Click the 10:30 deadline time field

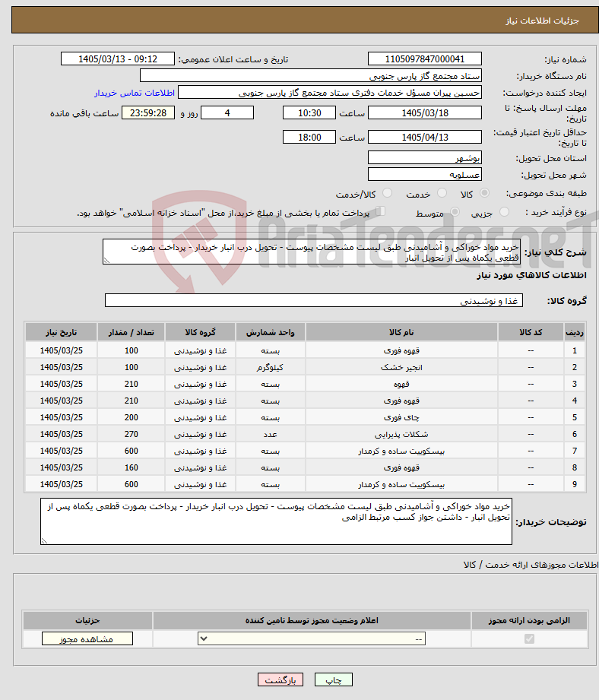309,113
